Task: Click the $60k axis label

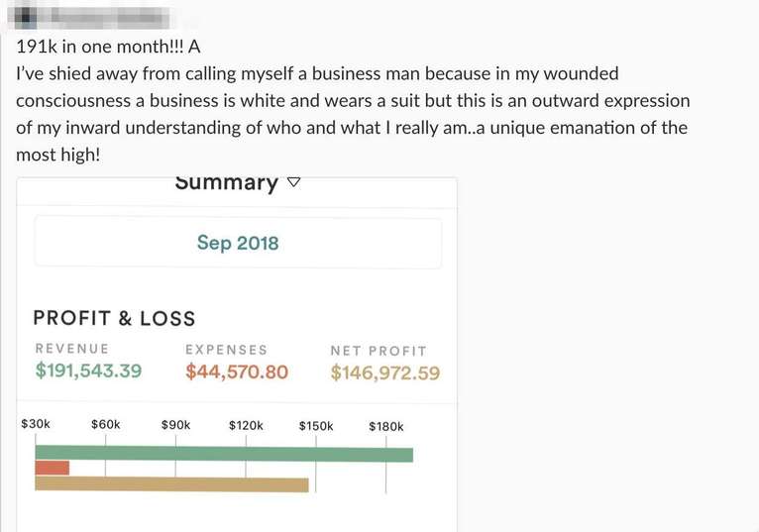Action: 105,425
